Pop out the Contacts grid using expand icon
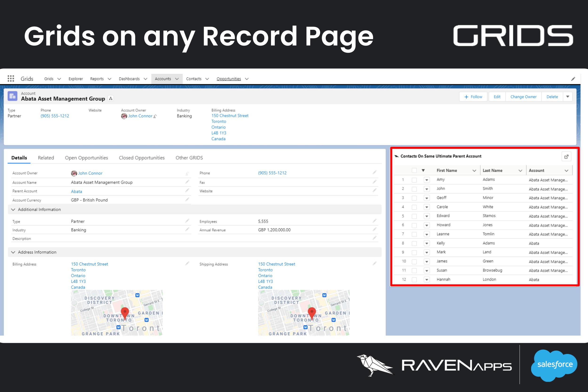 click(x=567, y=156)
